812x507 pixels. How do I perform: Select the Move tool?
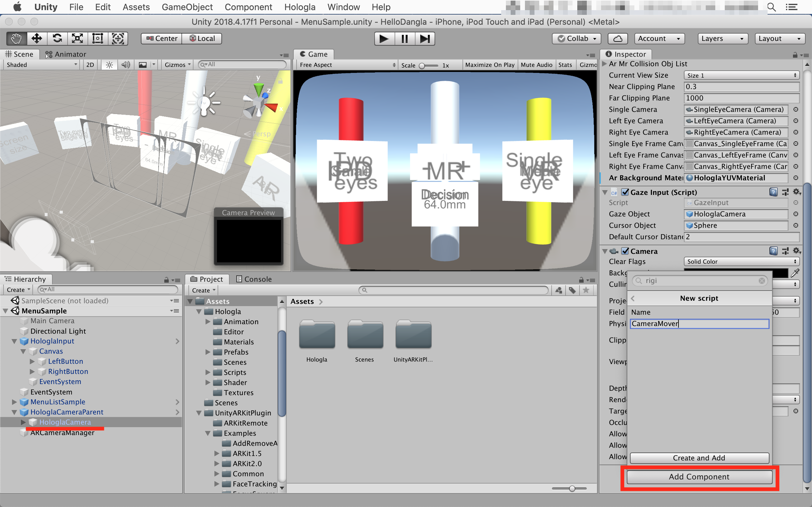click(36, 39)
